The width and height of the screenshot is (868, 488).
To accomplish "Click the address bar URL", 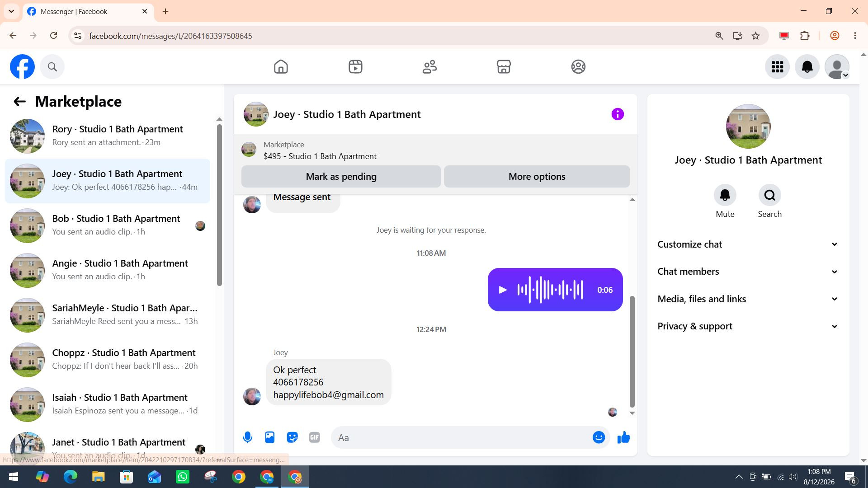I will [170, 36].
